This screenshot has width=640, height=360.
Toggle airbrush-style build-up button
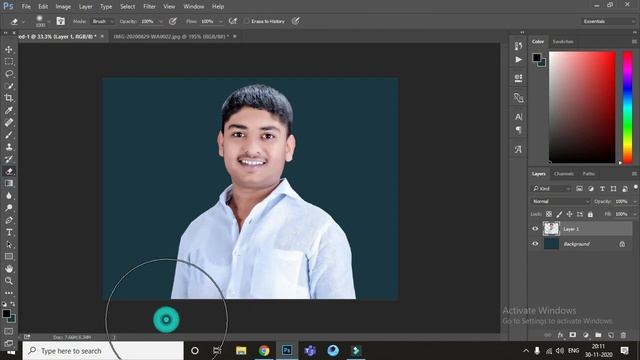click(233, 21)
